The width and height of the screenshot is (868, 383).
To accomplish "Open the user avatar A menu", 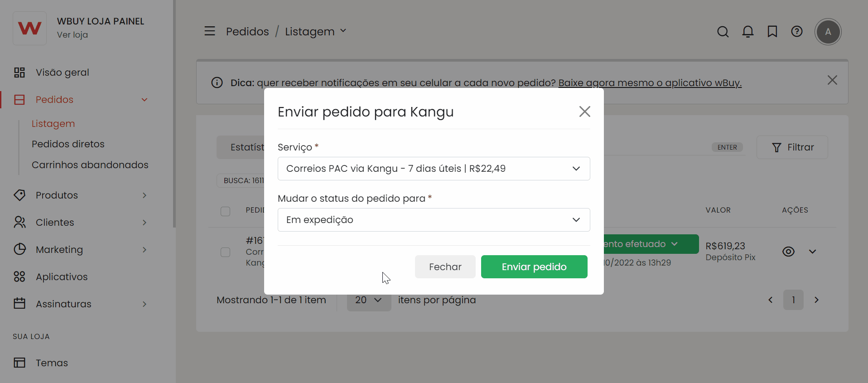I will 828,32.
